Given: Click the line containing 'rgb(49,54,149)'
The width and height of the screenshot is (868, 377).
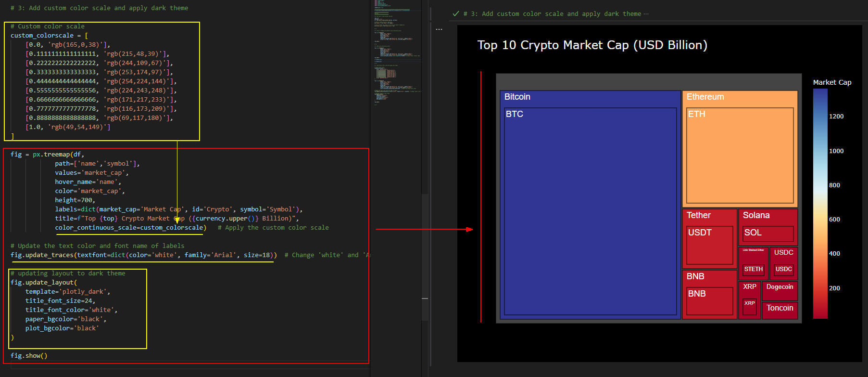Looking at the screenshot, I should 68,127.
